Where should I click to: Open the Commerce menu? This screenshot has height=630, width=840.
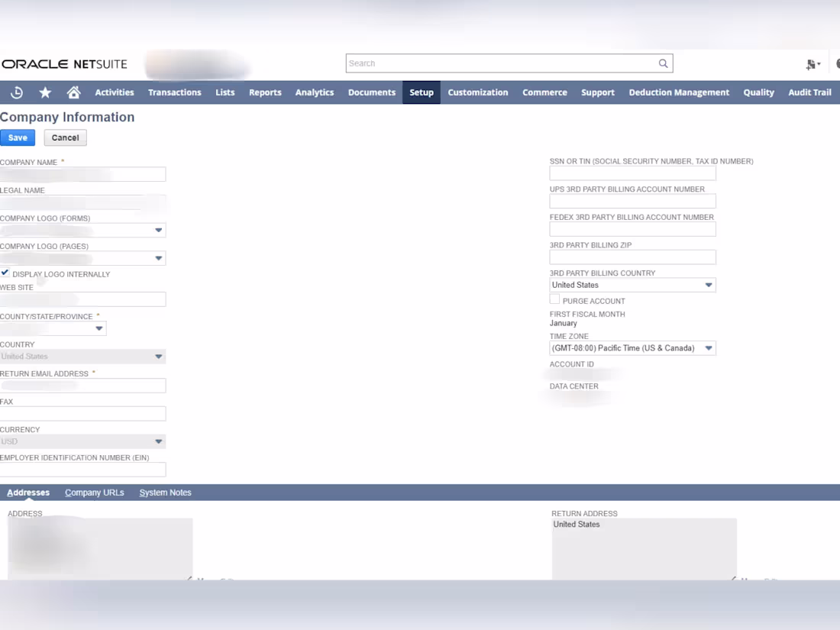(544, 92)
